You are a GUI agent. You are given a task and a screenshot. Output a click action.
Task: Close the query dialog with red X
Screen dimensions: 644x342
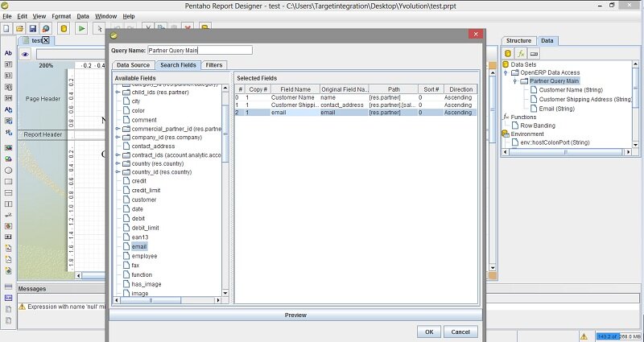(476, 34)
